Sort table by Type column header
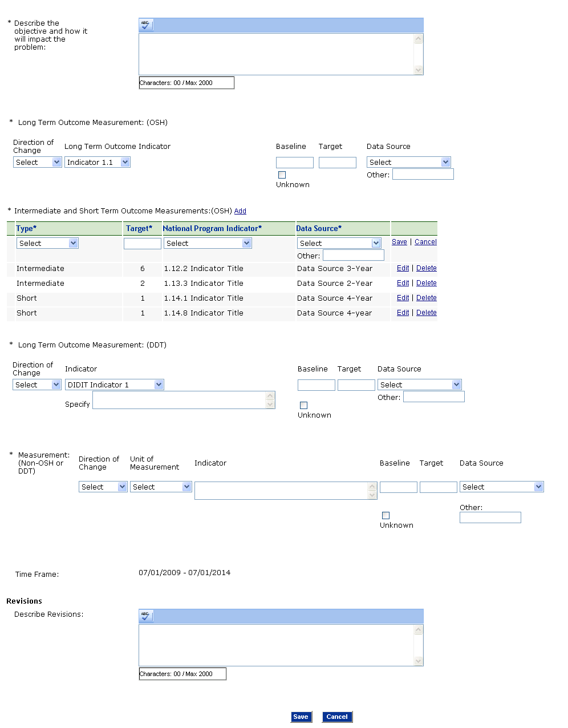The width and height of the screenshot is (568, 728). [26, 229]
